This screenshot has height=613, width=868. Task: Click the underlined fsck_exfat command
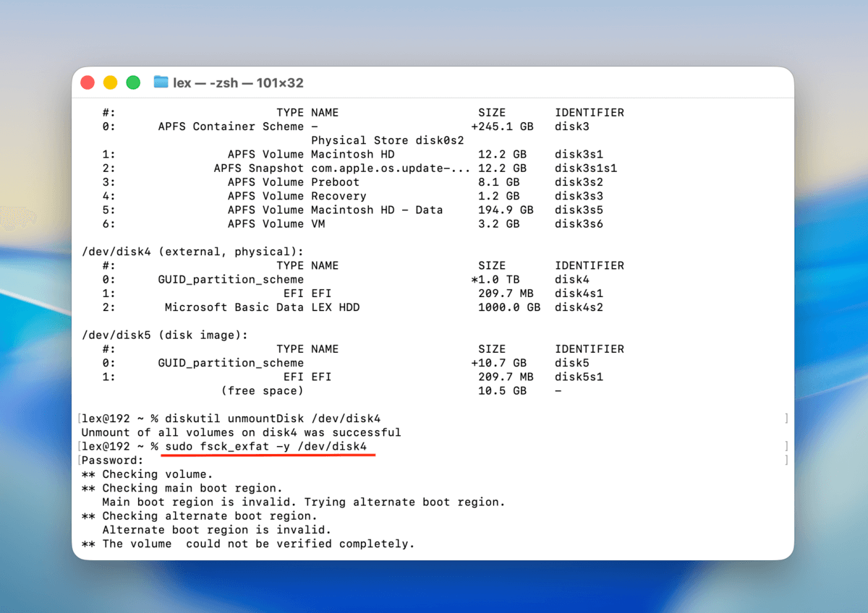pyautogui.click(x=268, y=446)
